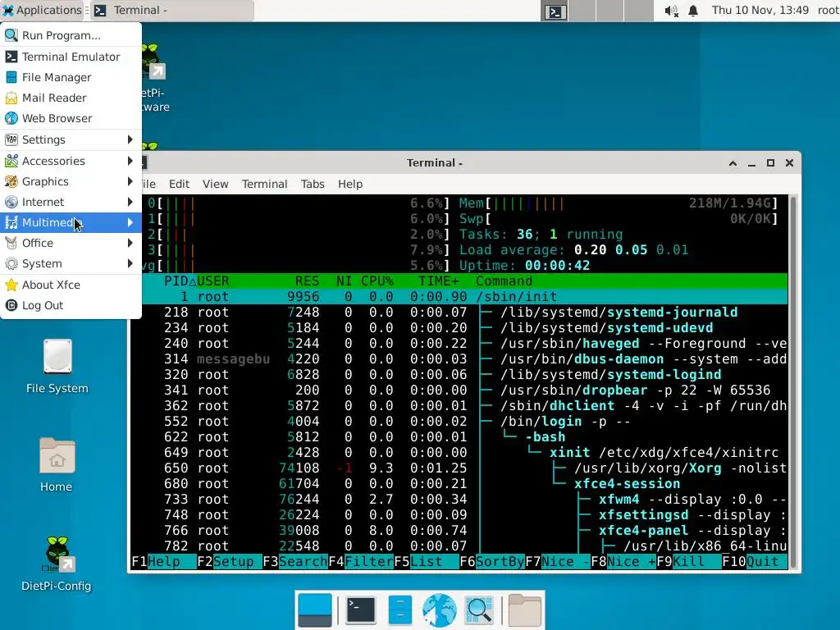Open web browser globe in dock

tap(440, 610)
